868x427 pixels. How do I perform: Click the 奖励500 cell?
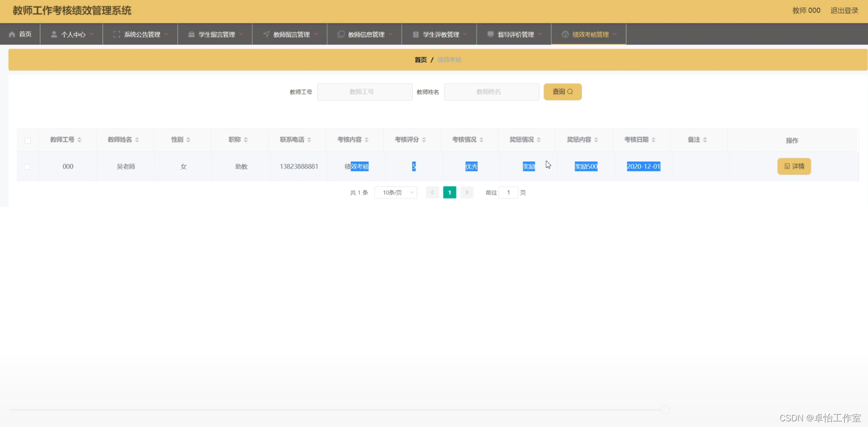click(586, 167)
